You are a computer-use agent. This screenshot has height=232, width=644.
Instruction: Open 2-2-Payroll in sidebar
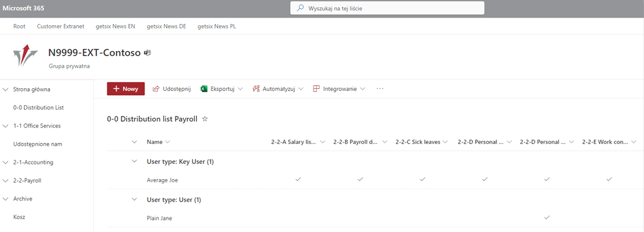(28, 181)
